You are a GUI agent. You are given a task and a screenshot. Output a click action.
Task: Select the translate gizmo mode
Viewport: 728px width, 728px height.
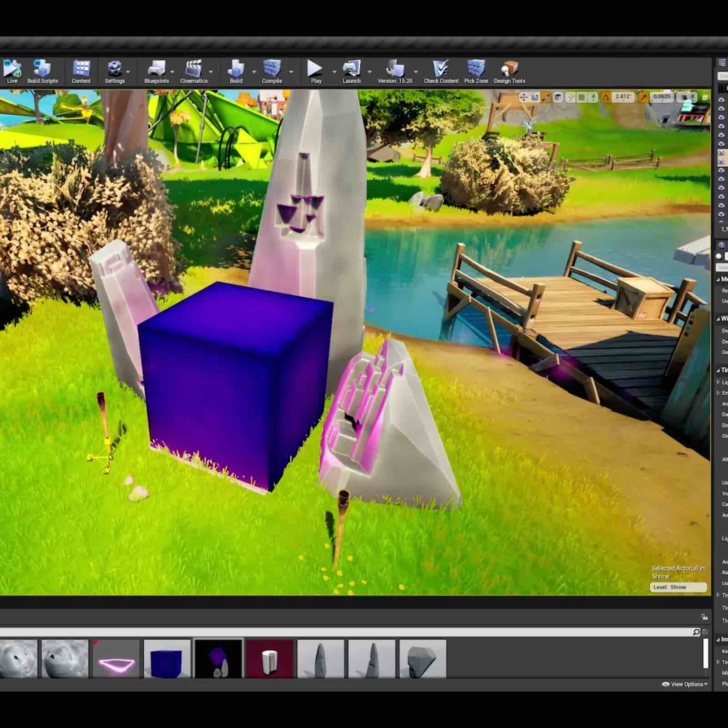524,97
